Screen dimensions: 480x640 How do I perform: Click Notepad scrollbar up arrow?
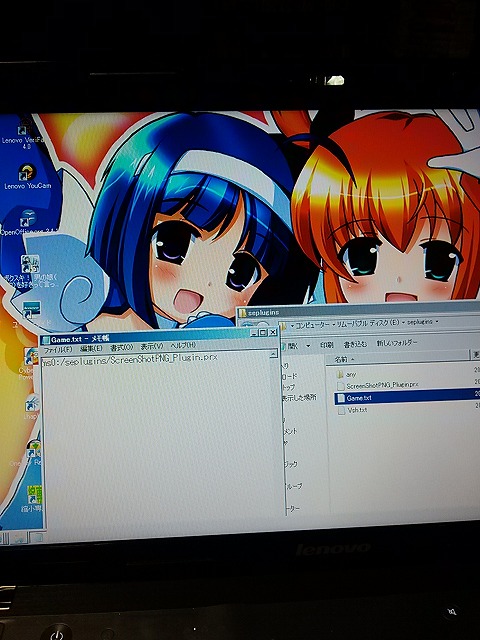(273, 354)
